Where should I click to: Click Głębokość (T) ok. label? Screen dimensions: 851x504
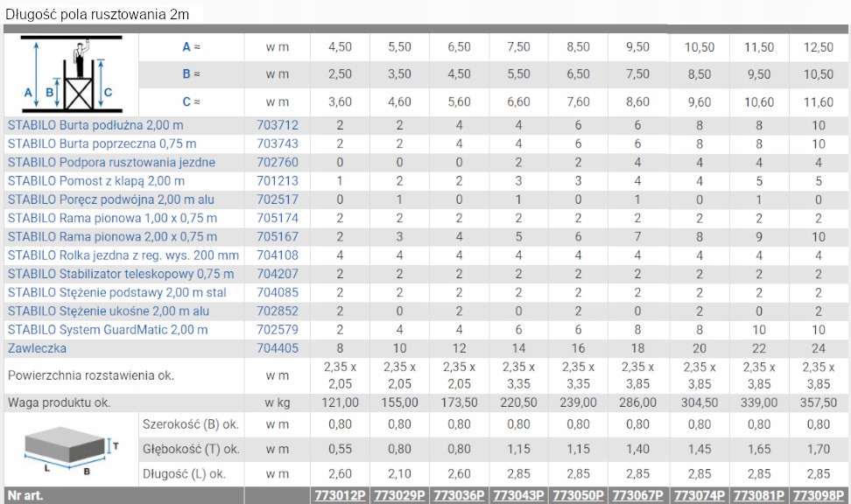coord(191,449)
